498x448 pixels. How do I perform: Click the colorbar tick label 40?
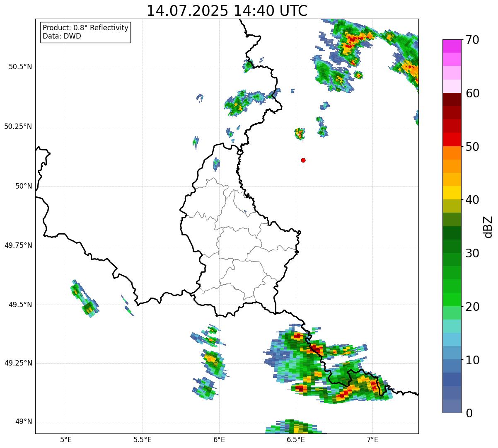pos(472,200)
